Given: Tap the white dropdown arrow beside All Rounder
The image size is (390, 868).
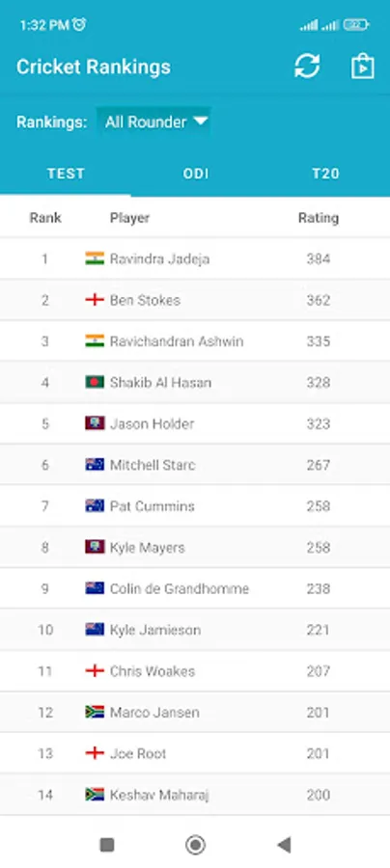Looking at the screenshot, I should click(x=200, y=122).
